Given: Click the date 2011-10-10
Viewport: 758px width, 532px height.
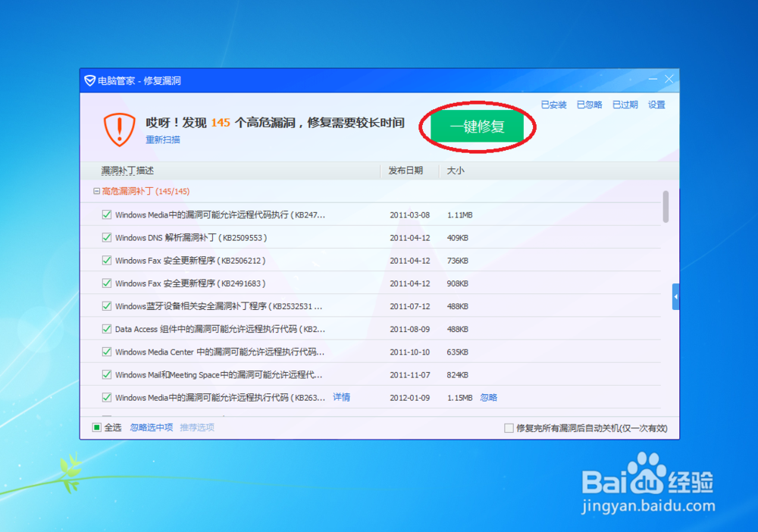Looking at the screenshot, I should [x=410, y=352].
